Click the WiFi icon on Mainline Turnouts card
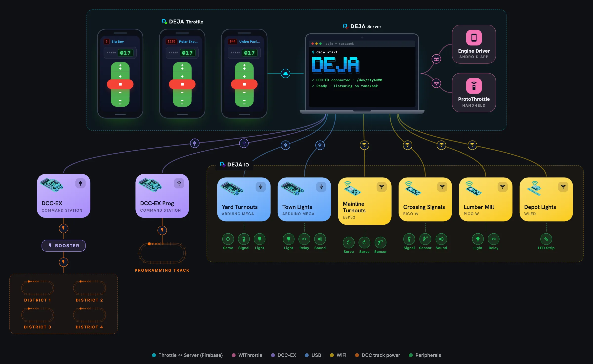 pos(381,187)
